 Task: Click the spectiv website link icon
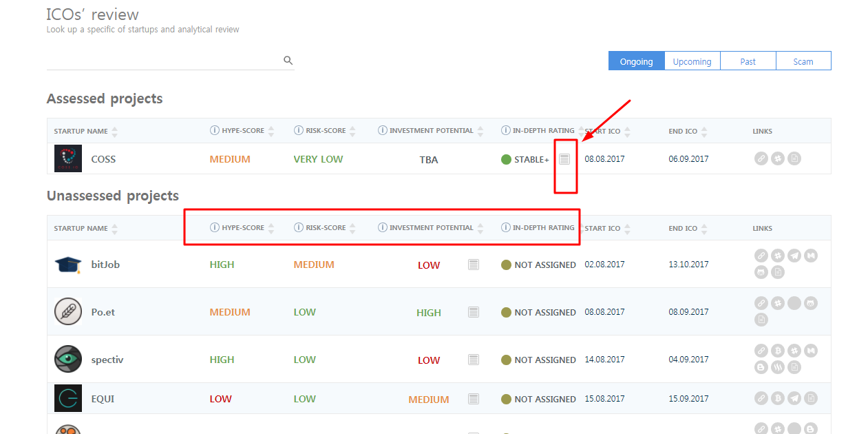(761, 351)
